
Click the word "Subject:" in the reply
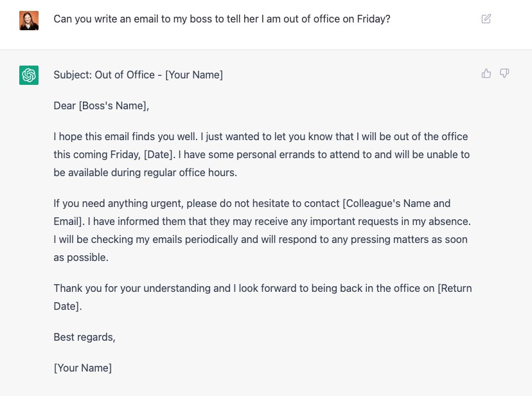[73, 75]
